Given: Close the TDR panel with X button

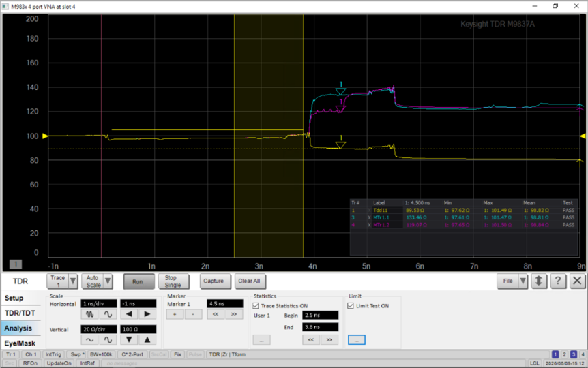Looking at the screenshot, I should point(578,281).
